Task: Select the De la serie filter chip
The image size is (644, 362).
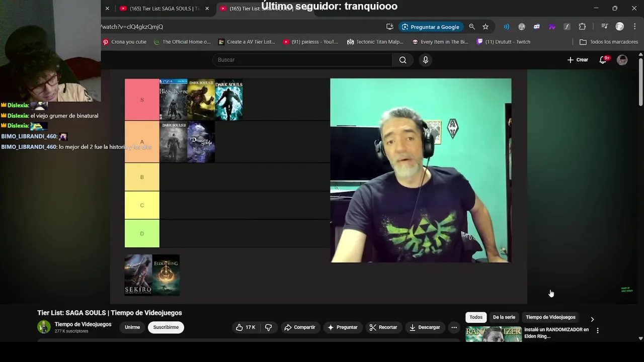Action: [504, 317]
